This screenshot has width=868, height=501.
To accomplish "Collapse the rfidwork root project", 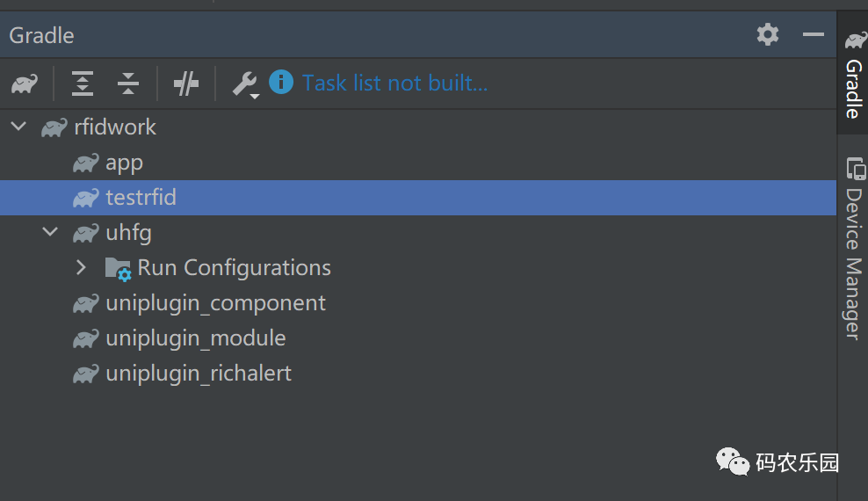I will point(18,127).
